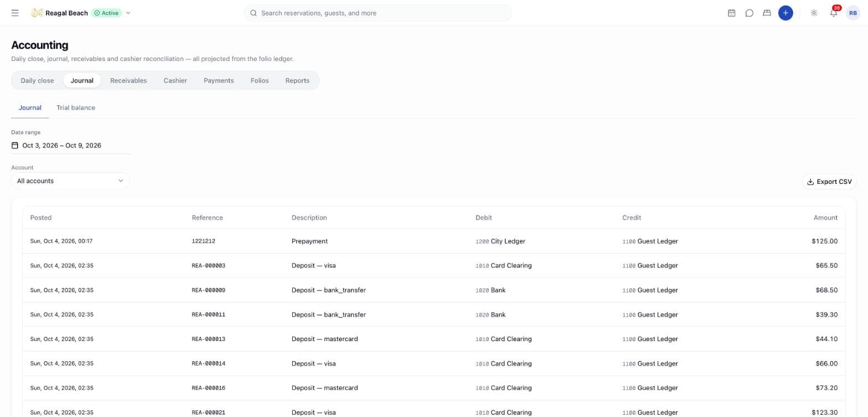
Task: Open the RB user avatar menu
Action: click(x=853, y=13)
